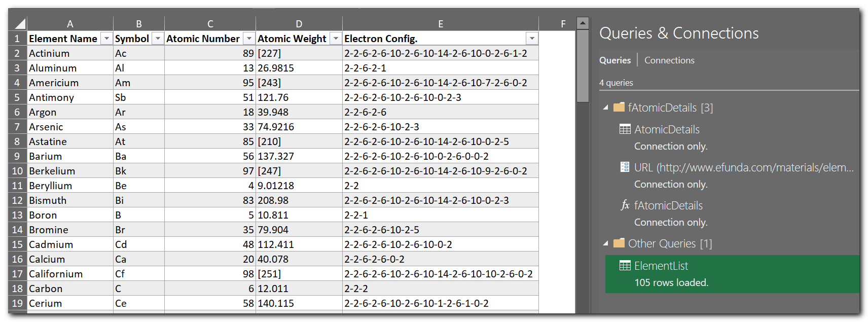Select the URL efunda.com query
Image resolution: width=868 pixels, height=322 pixels.
tap(733, 175)
